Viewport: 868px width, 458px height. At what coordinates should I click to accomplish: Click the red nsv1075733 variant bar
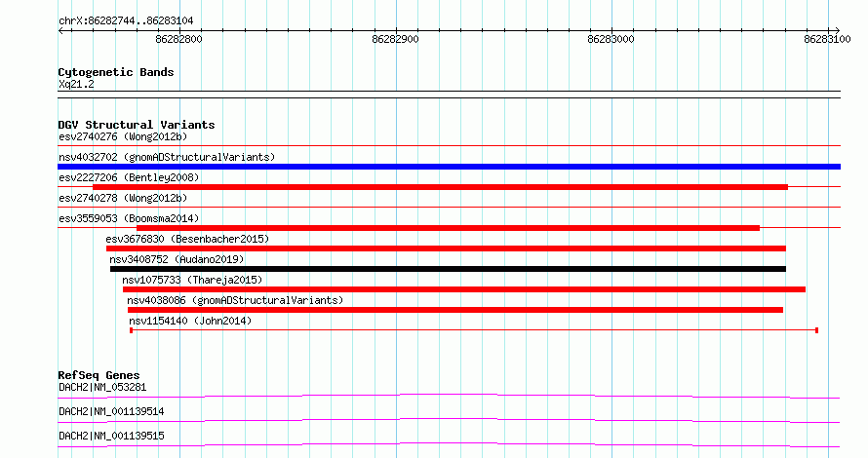coord(464,289)
